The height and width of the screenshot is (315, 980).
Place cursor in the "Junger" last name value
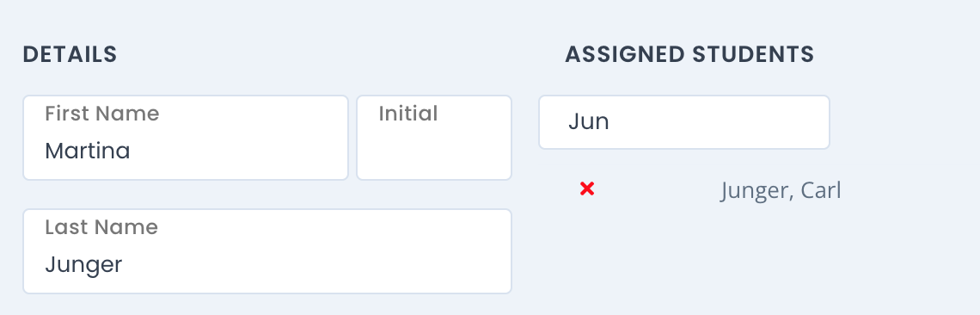click(83, 265)
